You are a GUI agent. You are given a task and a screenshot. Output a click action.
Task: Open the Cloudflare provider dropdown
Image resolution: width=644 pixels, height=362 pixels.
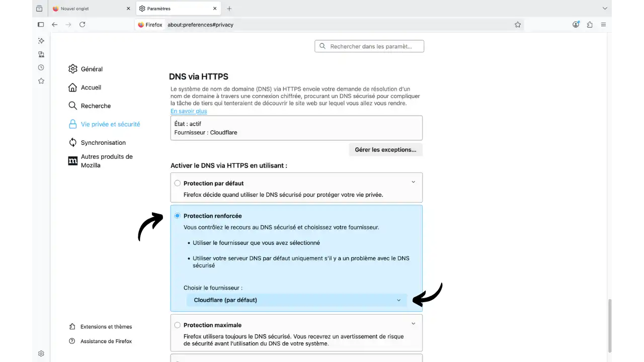pyautogui.click(x=297, y=300)
